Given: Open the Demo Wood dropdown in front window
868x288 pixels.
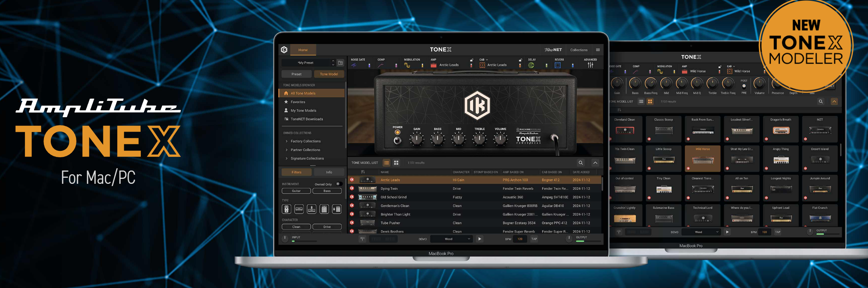Looking at the screenshot, I should (452, 239).
